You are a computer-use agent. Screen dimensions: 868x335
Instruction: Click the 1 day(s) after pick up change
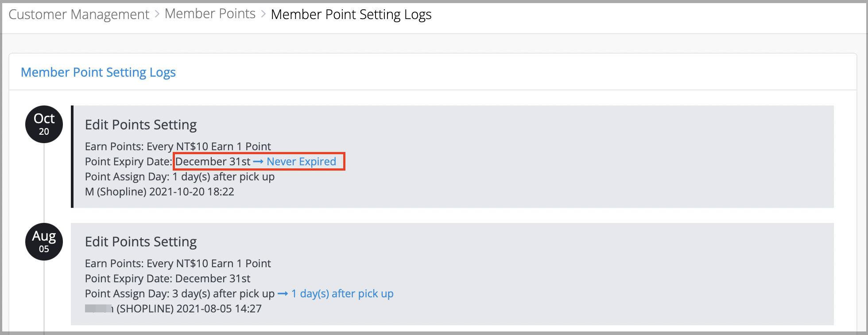[x=342, y=294]
